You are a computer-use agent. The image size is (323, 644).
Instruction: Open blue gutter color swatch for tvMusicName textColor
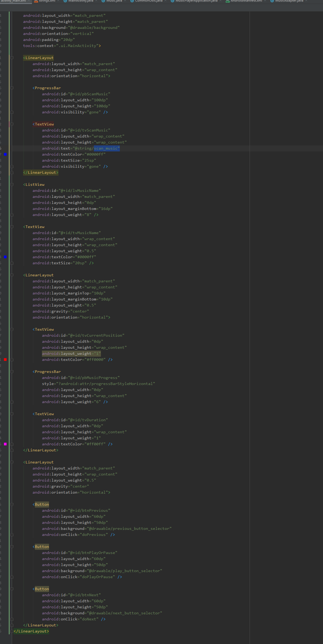point(5,257)
